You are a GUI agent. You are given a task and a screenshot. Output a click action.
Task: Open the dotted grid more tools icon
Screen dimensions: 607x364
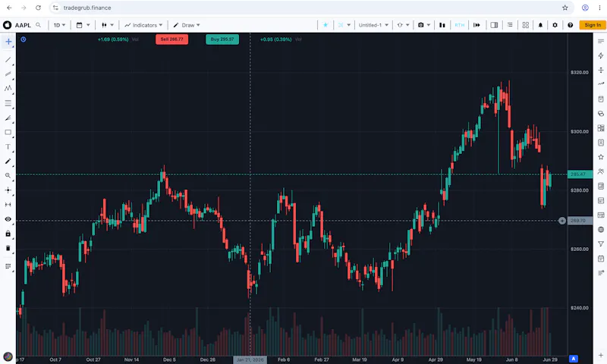[x=8, y=266]
